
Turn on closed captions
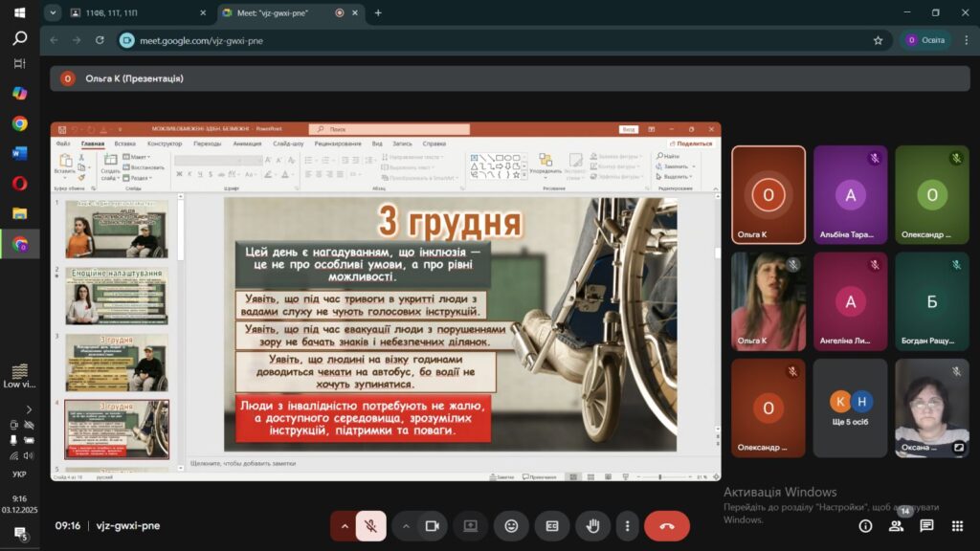(552, 526)
